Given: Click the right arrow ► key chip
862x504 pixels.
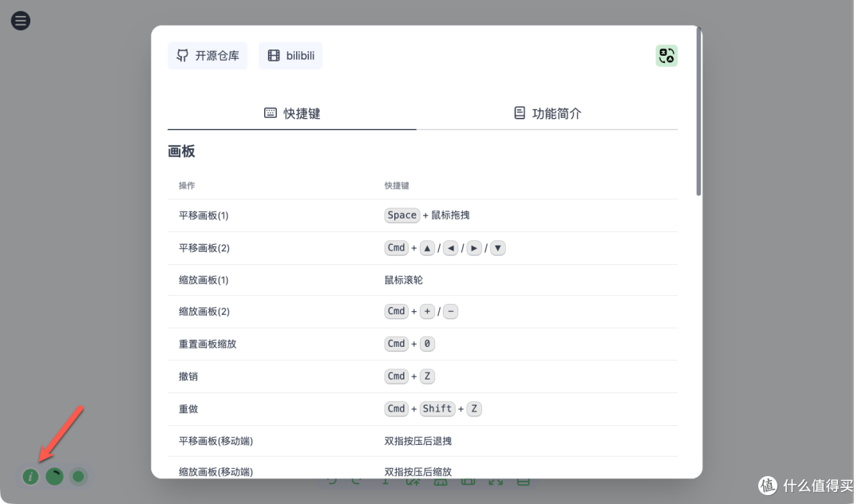Looking at the screenshot, I should pos(474,248).
